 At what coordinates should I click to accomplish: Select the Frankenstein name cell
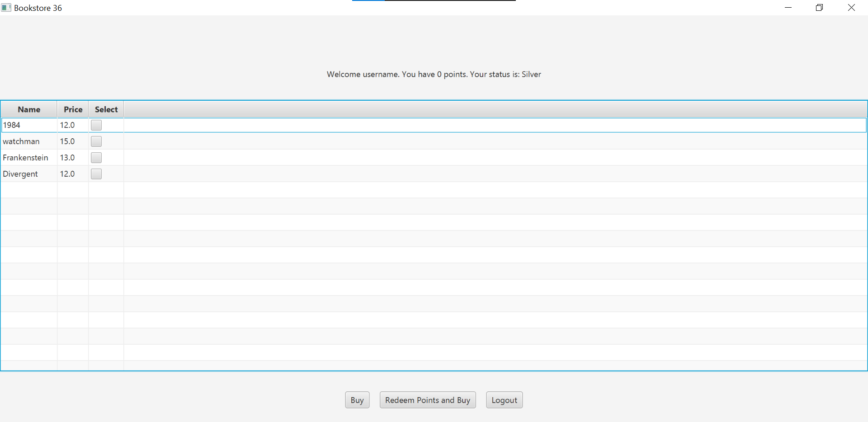[25, 158]
